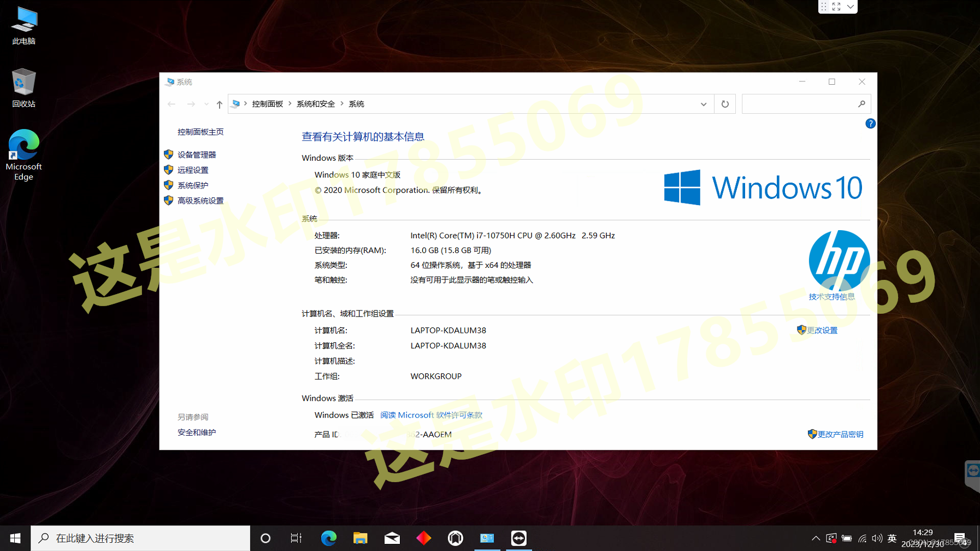This screenshot has height=551, width=980.
Task: Open the red diamond app on taskbar
Action: [x=424, y=538]
